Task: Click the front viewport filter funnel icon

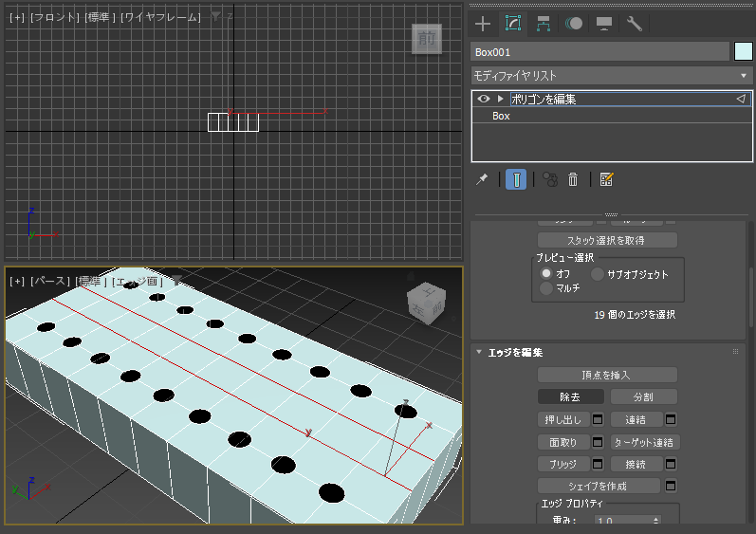Action: click(215, 17)
